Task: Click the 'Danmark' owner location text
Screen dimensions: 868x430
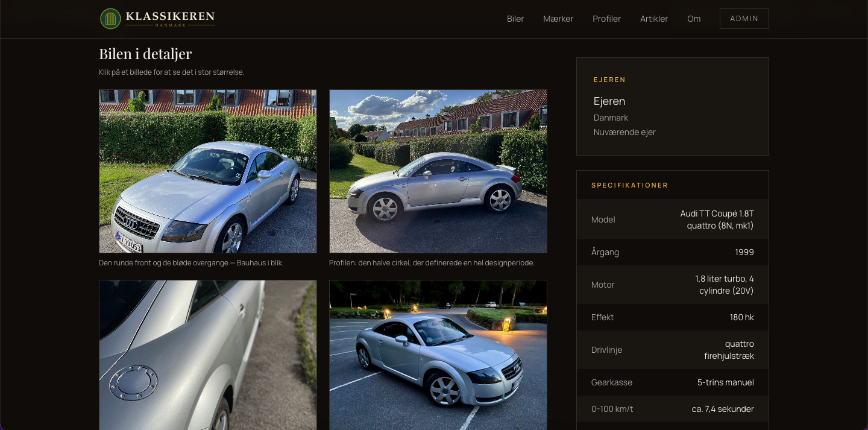Action: [x=611, y=118]
